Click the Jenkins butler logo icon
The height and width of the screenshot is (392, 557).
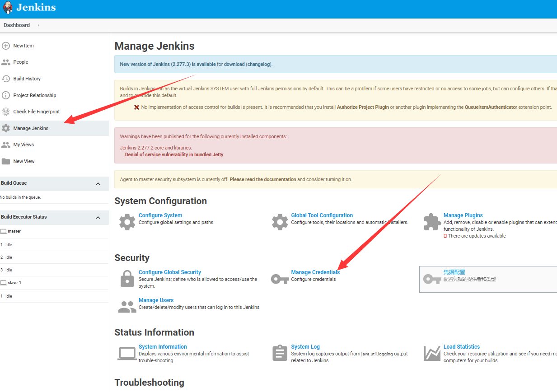(x=8, y=8)
